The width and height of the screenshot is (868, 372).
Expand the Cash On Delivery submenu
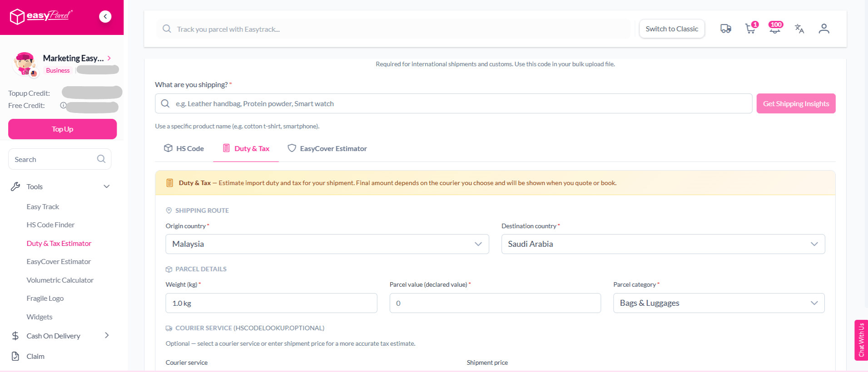click(107, 335)
